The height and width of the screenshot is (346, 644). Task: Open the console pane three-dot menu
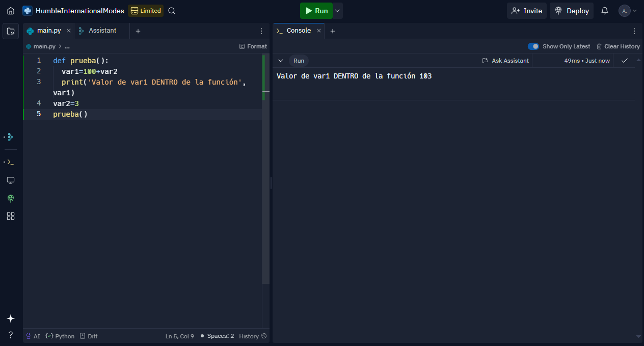click(634, 31)
